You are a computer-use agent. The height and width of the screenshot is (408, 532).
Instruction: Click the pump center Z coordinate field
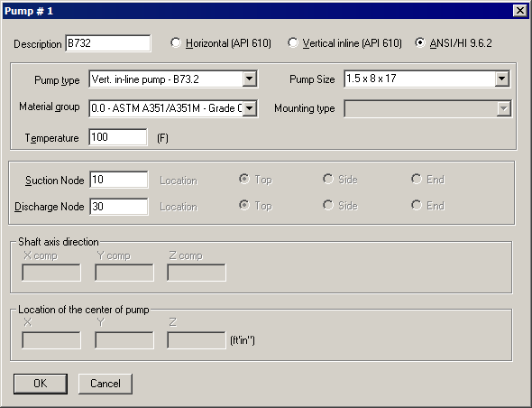[197, 340]
